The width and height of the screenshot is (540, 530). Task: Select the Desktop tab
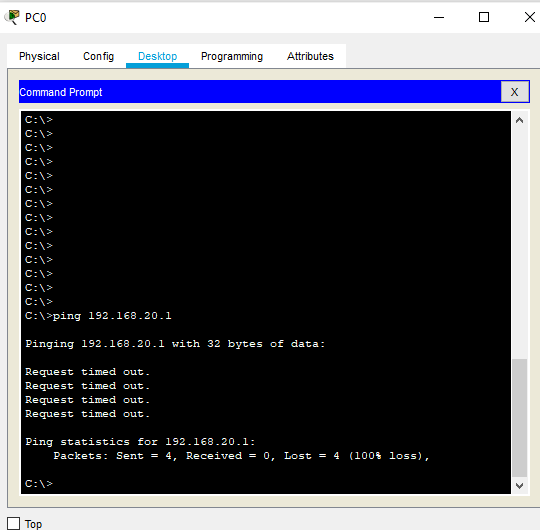157,56
